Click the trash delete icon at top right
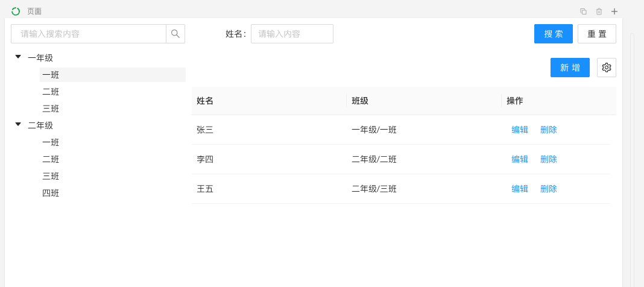Viewport: 644px width, 287px height. click(599, 11)
